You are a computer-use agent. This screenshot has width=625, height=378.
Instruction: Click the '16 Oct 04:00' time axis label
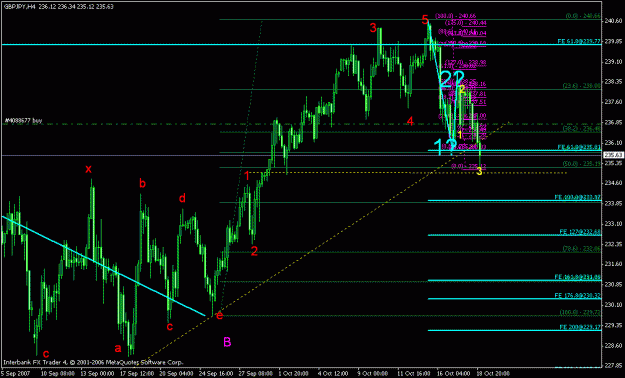(454, 374)
